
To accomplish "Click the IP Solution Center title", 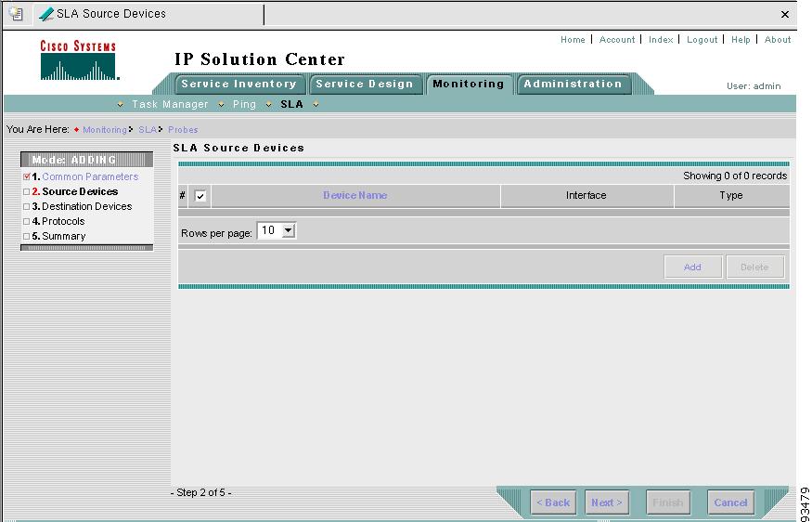I will pos(260,59).
